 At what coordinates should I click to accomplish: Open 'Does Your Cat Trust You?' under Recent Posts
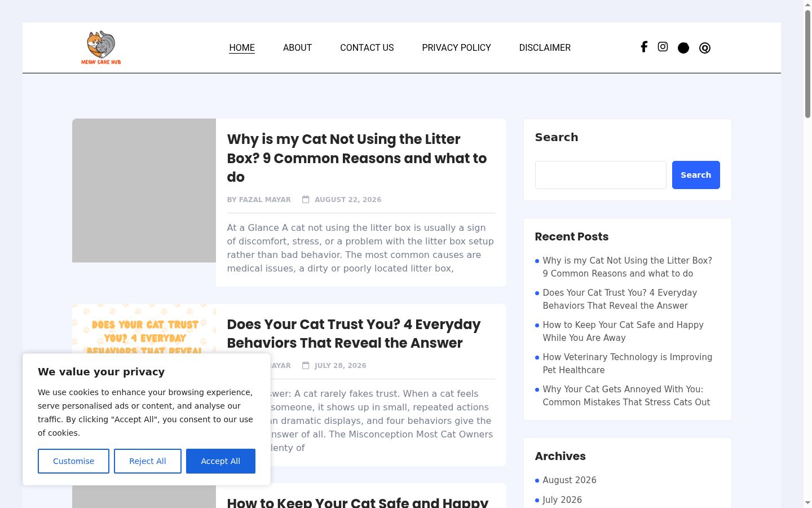(620, 299)
